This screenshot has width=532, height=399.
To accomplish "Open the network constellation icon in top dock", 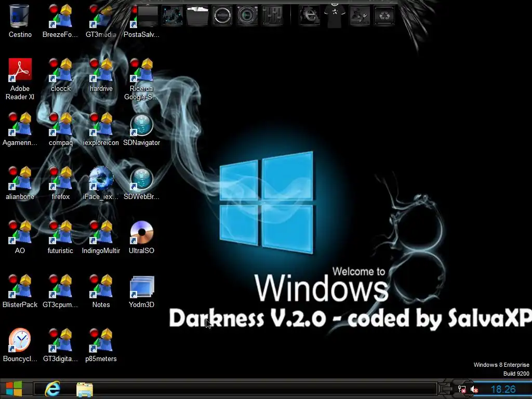I will tap(172, 15).
